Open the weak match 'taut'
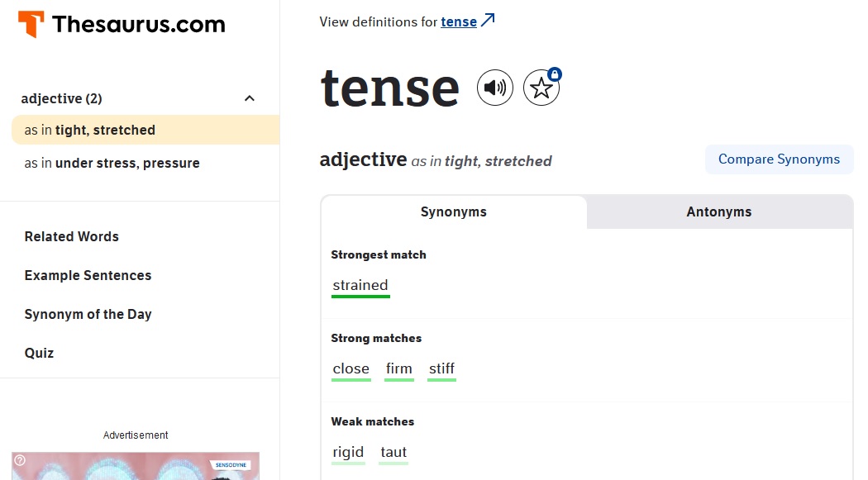The height and width of the screenshot is (480, 868). coord(393,452)
